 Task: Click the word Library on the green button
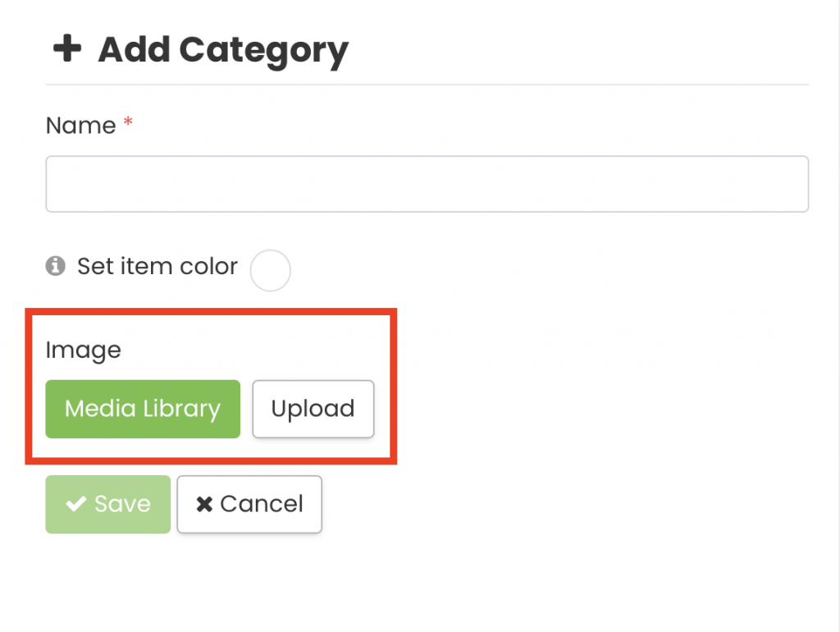coord(181,410)
